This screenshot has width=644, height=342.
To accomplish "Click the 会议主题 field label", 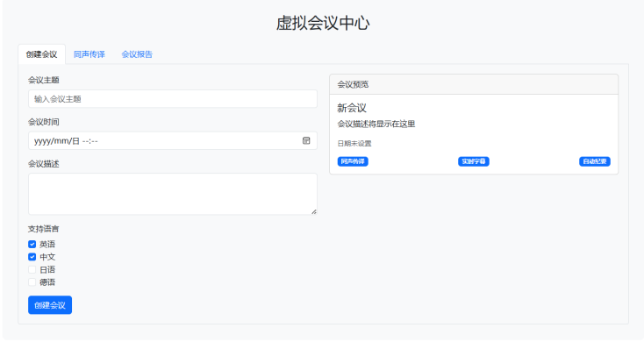I will tap(44, 80).
